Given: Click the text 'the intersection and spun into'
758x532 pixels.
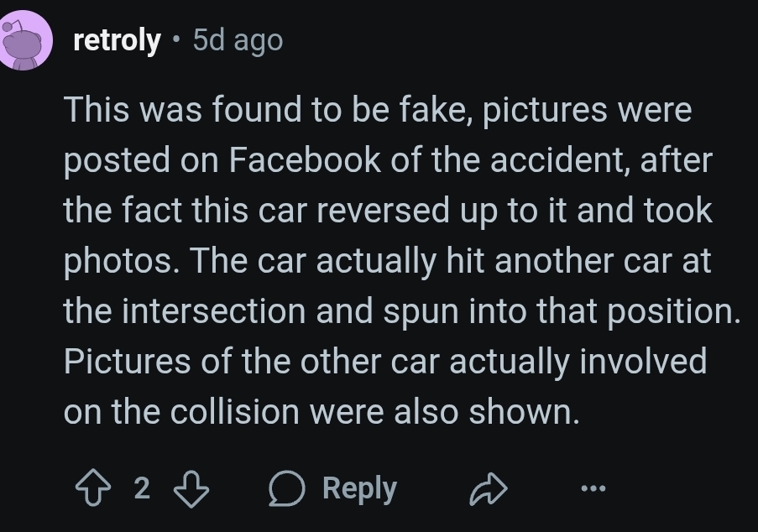Looking at the screenshot, I should click(x=295, y=311).
